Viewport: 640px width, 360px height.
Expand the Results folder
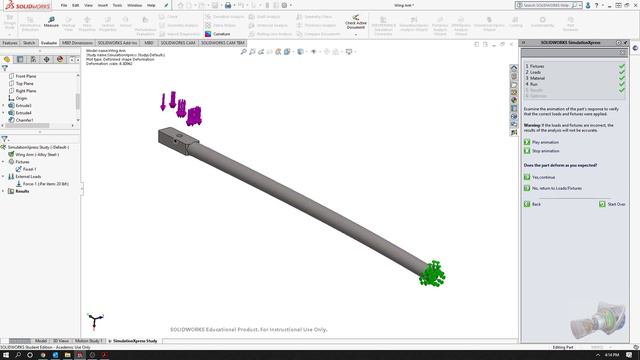(x=3, y=191)
